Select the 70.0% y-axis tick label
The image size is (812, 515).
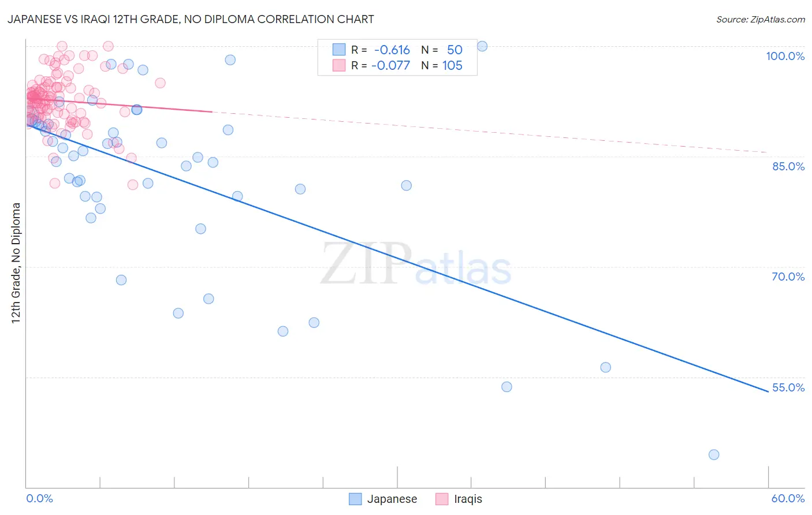coord(788,277)
